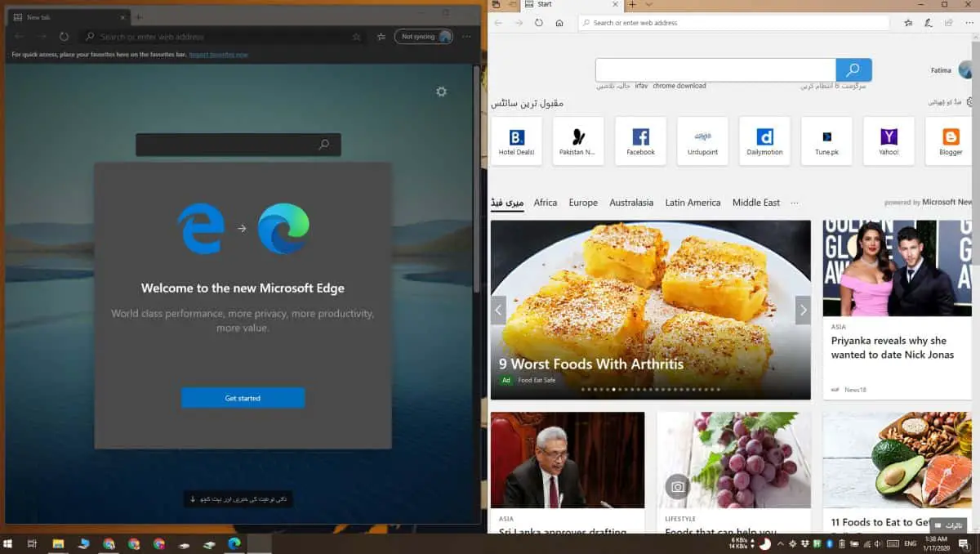
Task: Select the Middle East news feed tab
Action: click(x=756, y=203)
